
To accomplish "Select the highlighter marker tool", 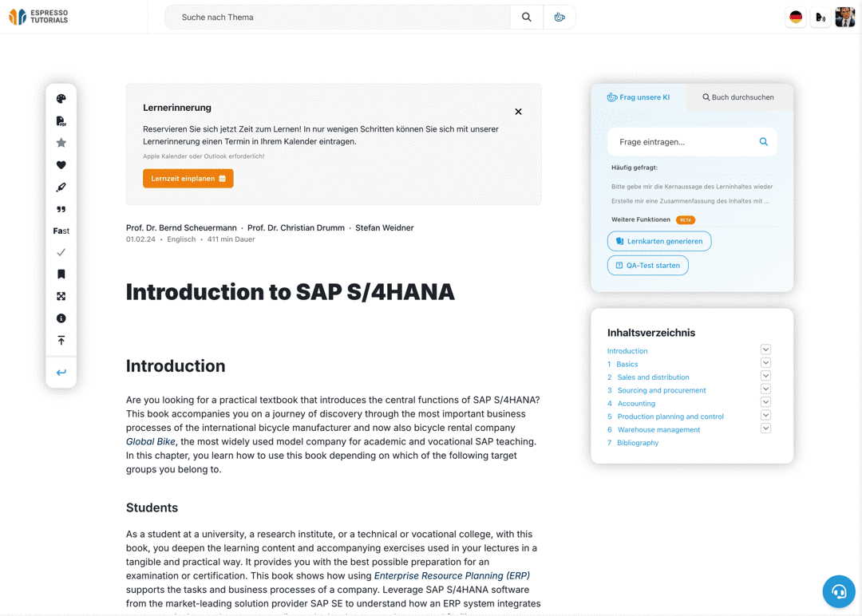I will (61, 188).
